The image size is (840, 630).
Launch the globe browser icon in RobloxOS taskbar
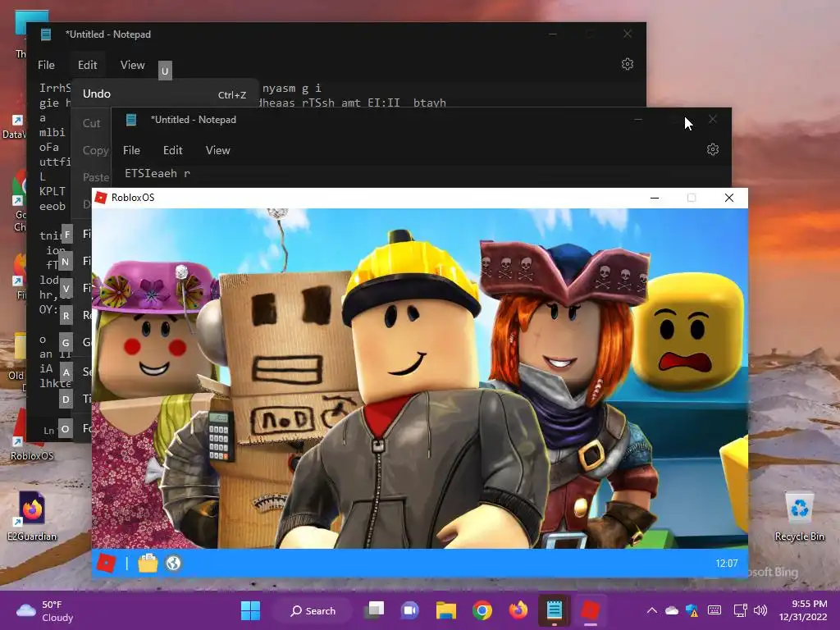tap(174, 563)
